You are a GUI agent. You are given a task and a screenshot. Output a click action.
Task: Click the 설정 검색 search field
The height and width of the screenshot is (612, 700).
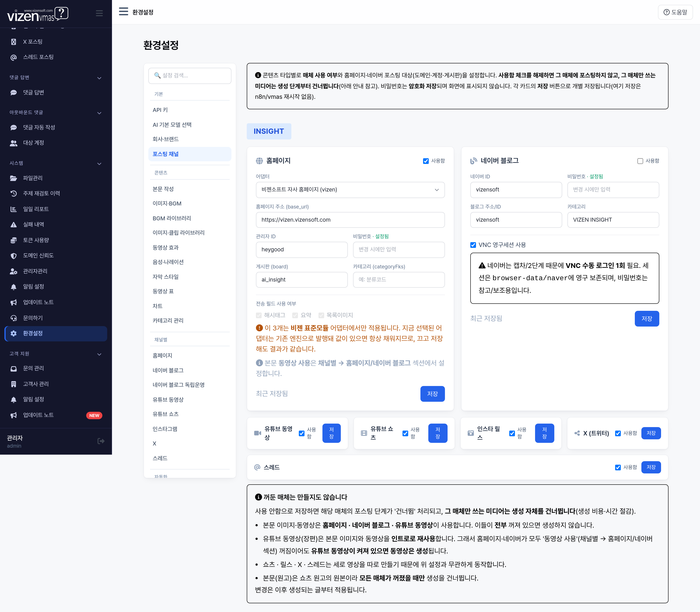190,75
